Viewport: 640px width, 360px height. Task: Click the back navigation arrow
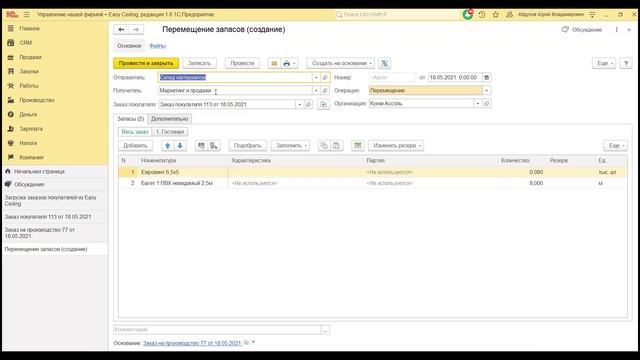coord(121,29)
